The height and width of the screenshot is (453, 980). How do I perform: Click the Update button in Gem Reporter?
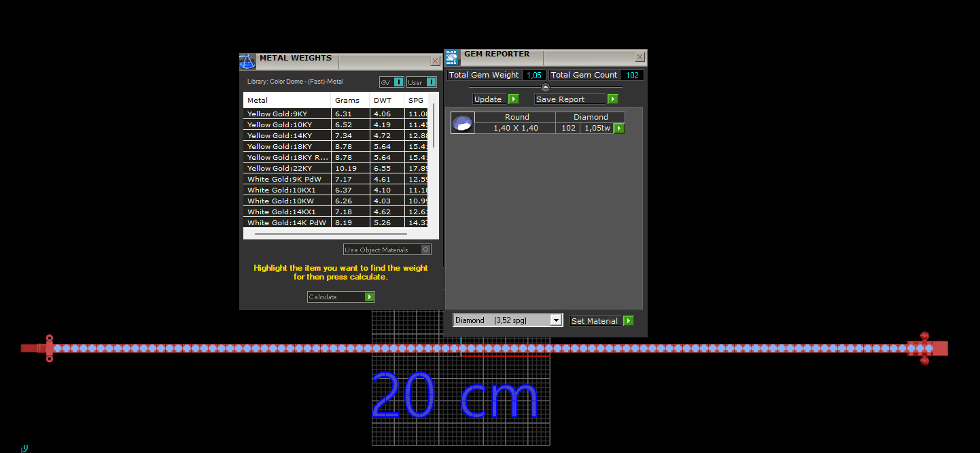click(496, 99)
